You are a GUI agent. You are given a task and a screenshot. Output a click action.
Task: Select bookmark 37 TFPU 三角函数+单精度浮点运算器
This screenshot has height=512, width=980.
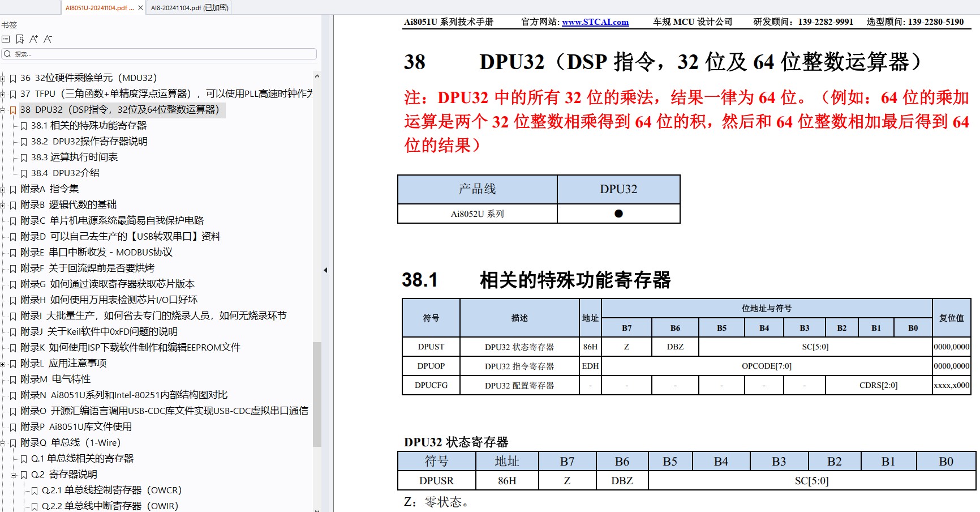click(166, 94)
